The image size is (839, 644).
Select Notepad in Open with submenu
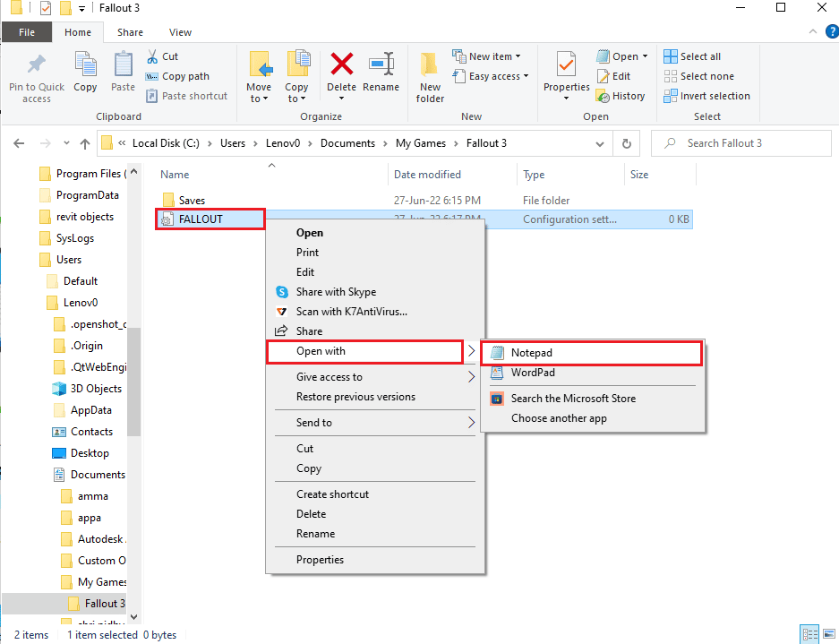pyautogui.click(x=593, y=353)
